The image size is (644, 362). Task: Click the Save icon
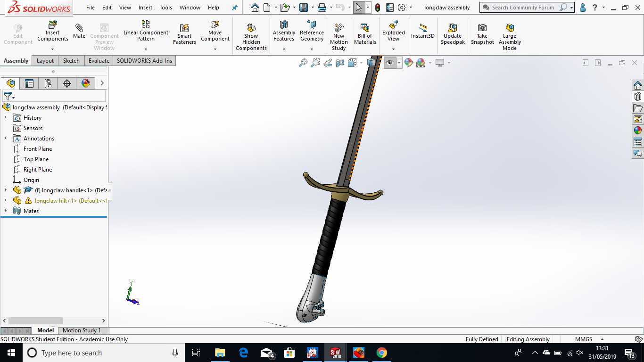tap(304, 8)
